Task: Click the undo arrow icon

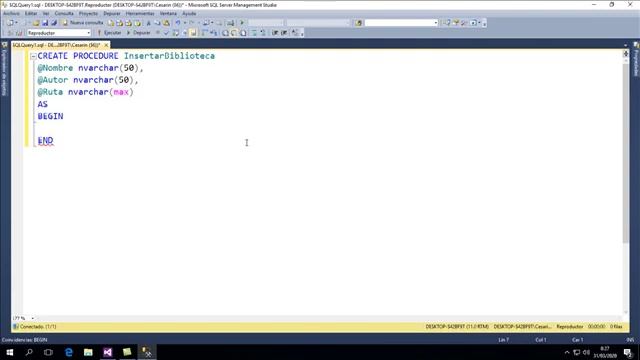Action: point(178,23)
